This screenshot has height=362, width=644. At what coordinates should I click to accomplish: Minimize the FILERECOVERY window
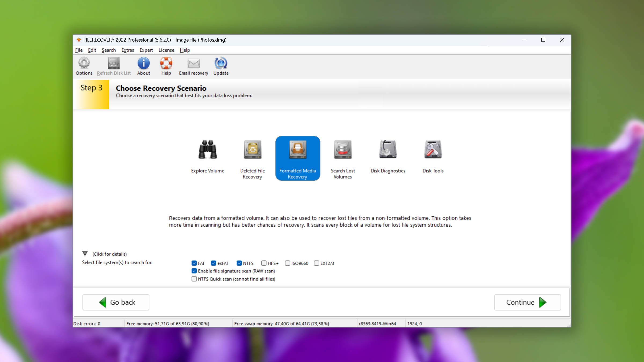coord(525,40)
